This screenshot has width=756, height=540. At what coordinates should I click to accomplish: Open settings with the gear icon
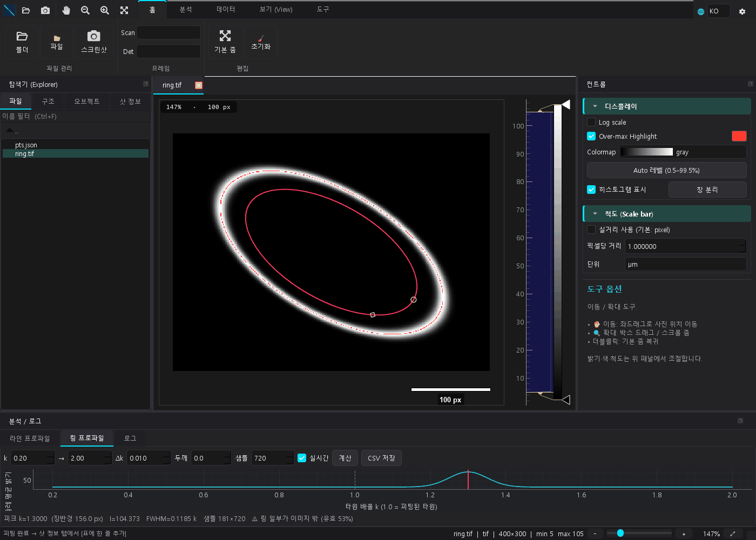742,11
